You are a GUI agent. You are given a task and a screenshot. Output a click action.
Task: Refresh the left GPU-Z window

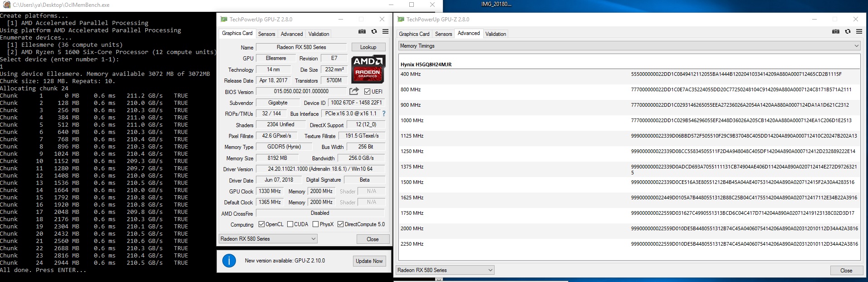[374, 31]
